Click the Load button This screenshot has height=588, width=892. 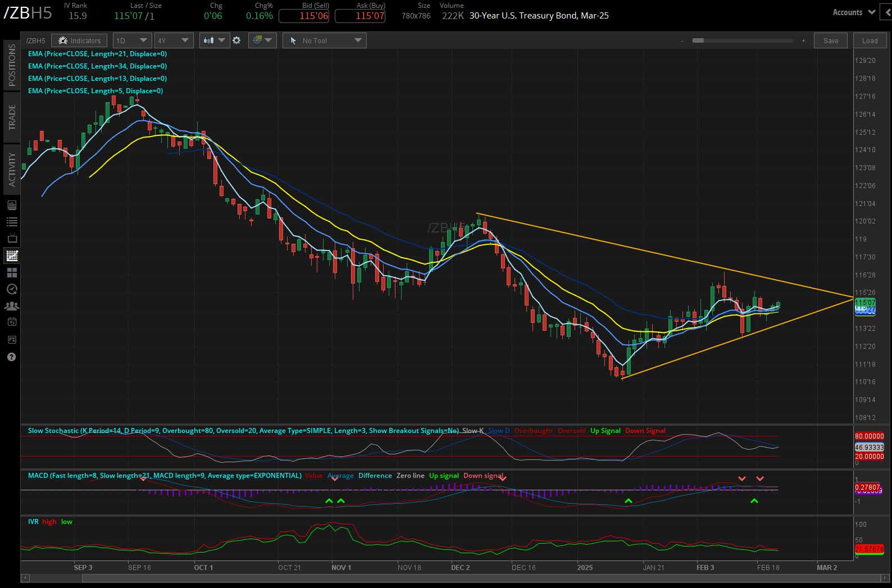[870, 40]
